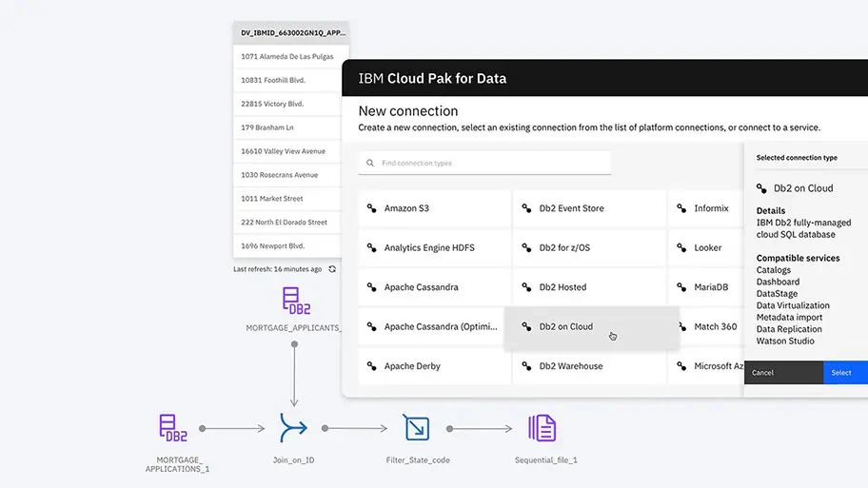Select the Db2 Warehouse connection tile
Screen dimensions: 868x488
[589, 366]
